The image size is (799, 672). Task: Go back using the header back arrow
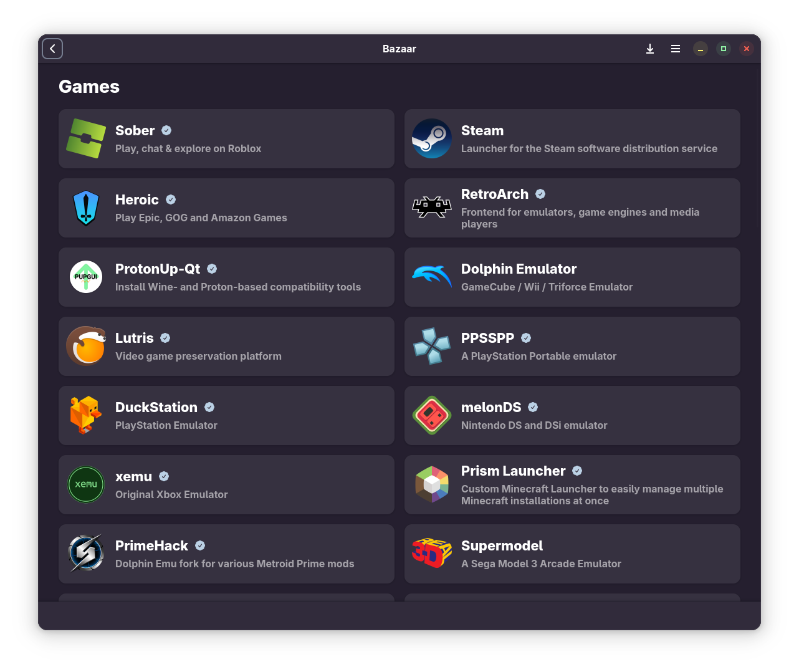click(x=52, y=49)
